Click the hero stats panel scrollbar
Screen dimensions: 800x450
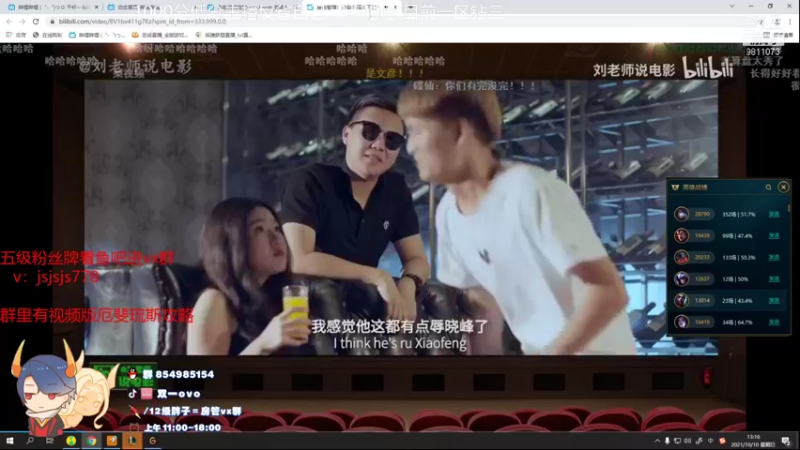(789, 208)
